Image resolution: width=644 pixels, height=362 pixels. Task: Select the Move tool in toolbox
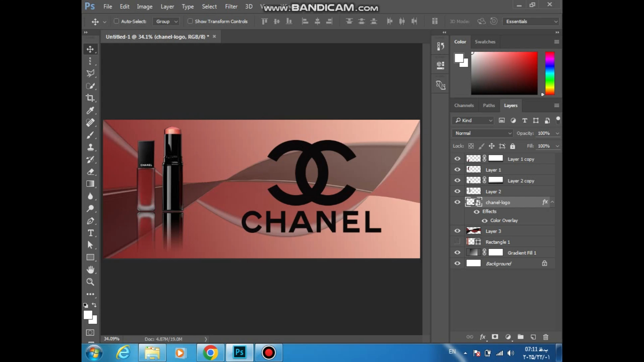tap(90, 49)
